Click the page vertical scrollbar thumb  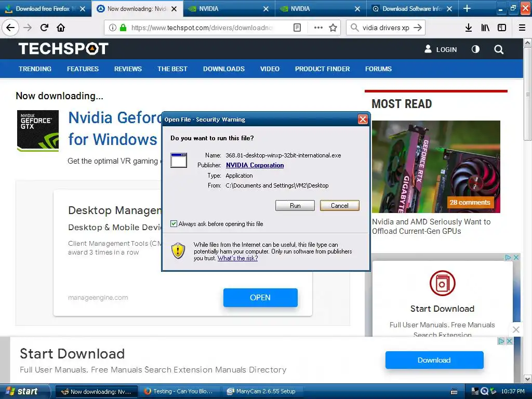[528, 94]
